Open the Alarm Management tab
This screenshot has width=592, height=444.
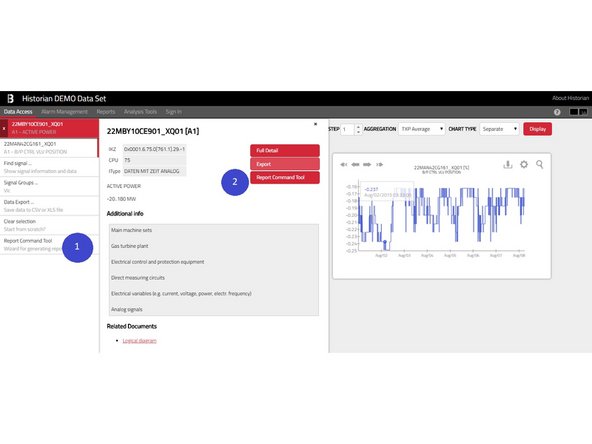tap(64, 112)
